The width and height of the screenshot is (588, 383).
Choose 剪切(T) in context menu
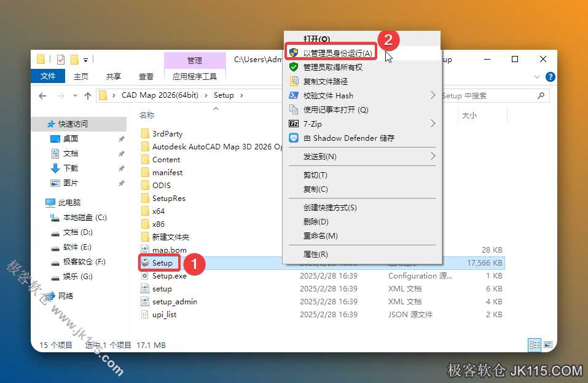tap(363, 175)
